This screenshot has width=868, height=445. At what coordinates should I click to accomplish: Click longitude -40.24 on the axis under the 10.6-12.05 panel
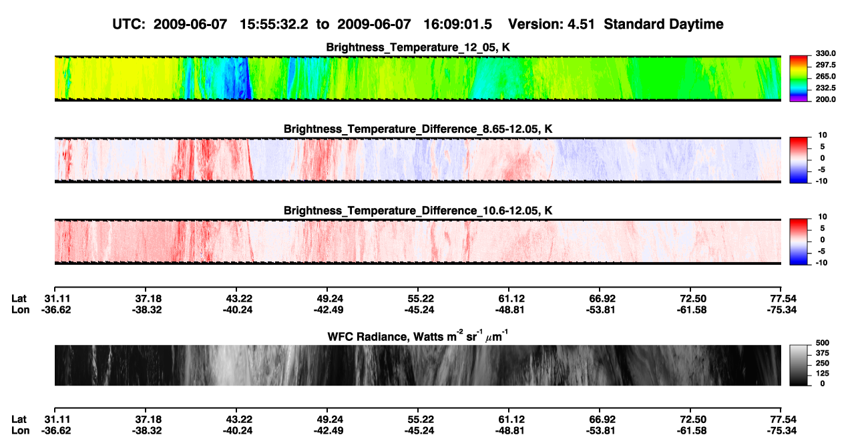coord(238,310)
